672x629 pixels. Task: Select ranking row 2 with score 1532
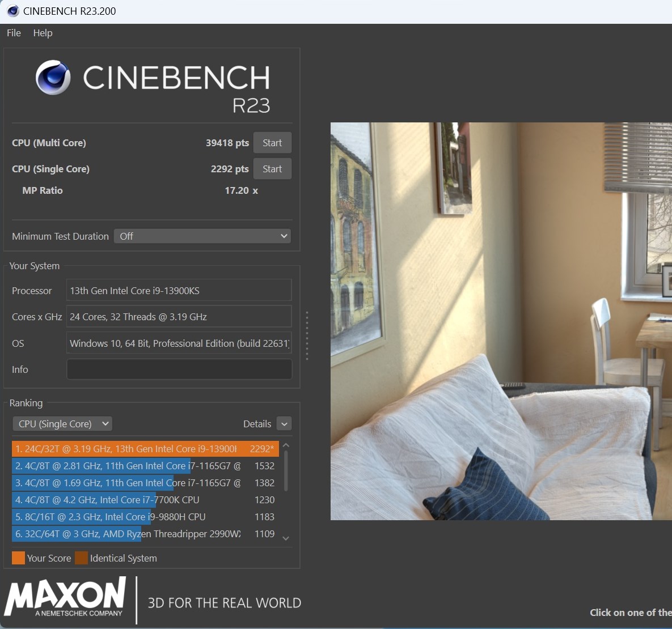[145, 466]
